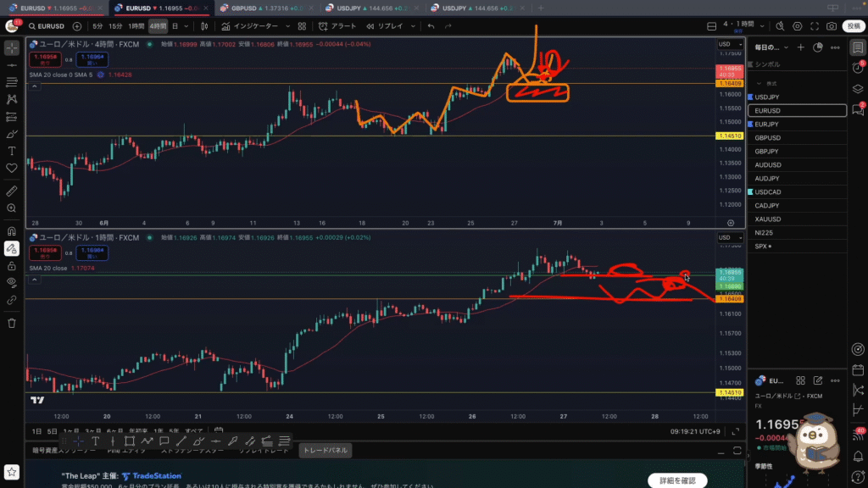Select the 日 daily timeframe
This screenshot has height=488, width=868.
click(175, 26)
